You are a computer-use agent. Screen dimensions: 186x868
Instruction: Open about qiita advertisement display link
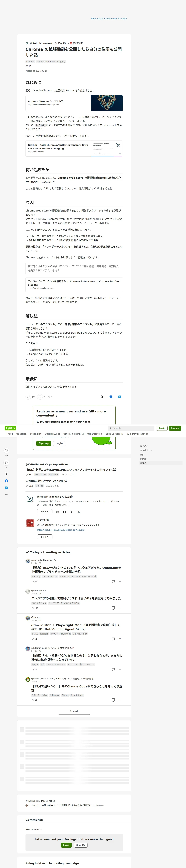(x=109, y=19)
